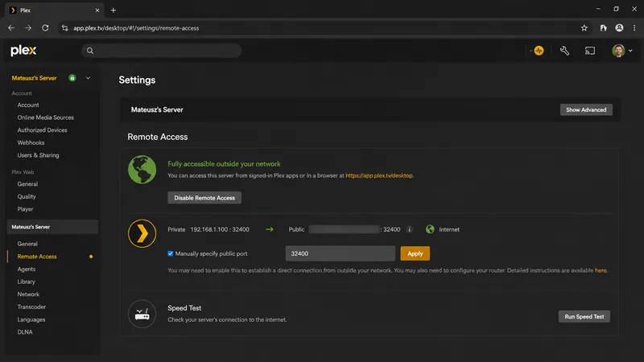Click the green lock icon beside Mateusz's Server
The width and height of the screenshot is (644, 362).
(x=72, y=78)
